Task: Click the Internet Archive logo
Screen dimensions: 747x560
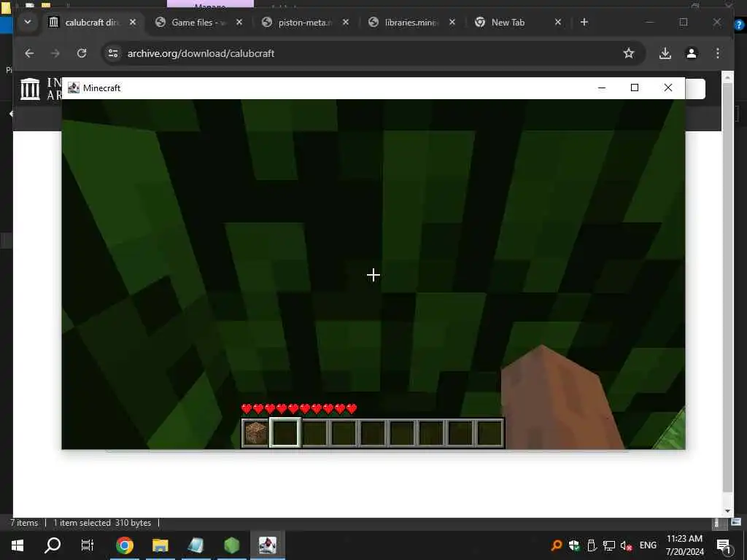Action: (31, 88)
